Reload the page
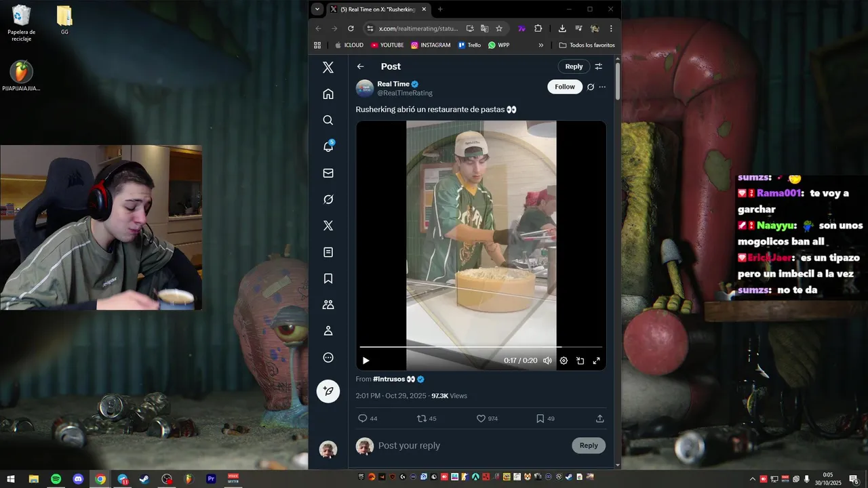 351,28
